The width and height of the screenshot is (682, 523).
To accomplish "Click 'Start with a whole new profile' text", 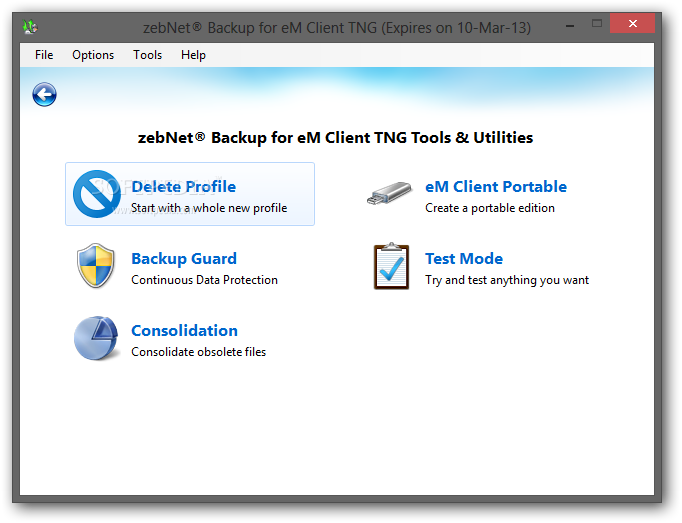I will (209, 208).
